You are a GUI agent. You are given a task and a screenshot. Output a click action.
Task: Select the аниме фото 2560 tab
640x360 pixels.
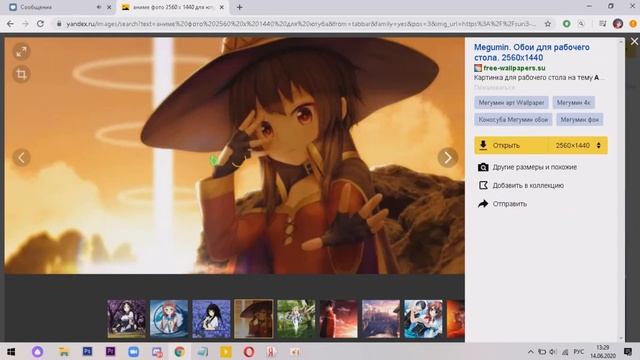(x=173, y=7)
